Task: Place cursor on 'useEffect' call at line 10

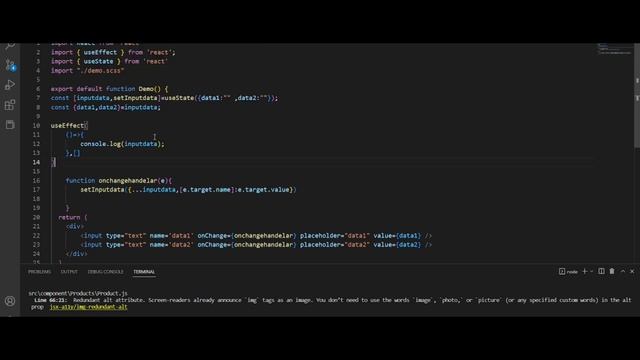Action: (67, 125)
